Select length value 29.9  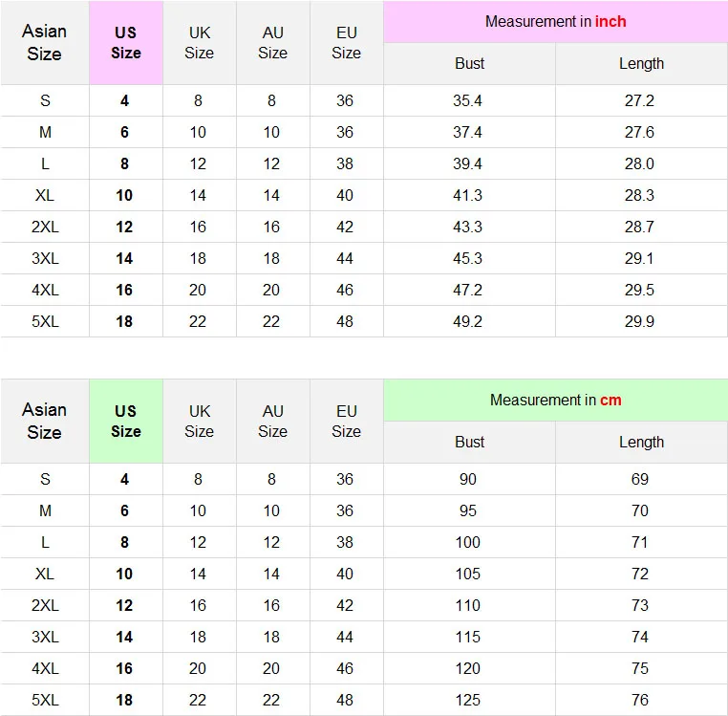coord(639,321)
